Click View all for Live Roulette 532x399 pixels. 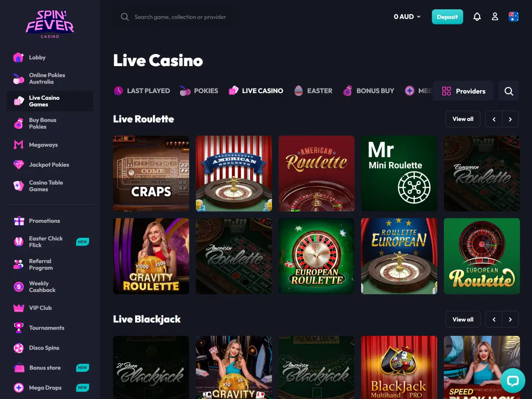[463, 119]
